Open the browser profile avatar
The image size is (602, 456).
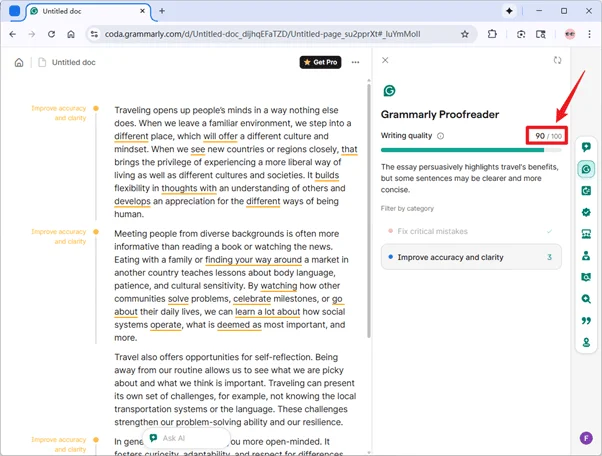[x=570, y=34]
